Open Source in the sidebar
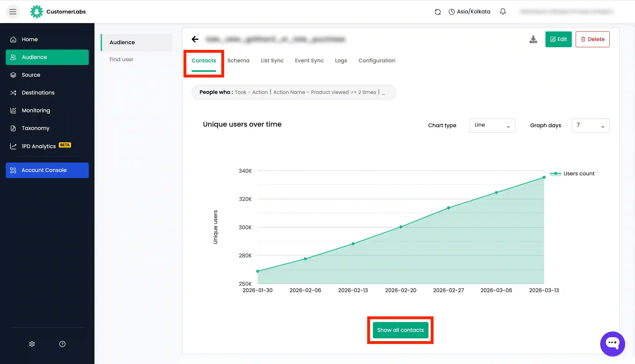The width and height of the screenshot is (635, 364). click(x=47, y=75)
